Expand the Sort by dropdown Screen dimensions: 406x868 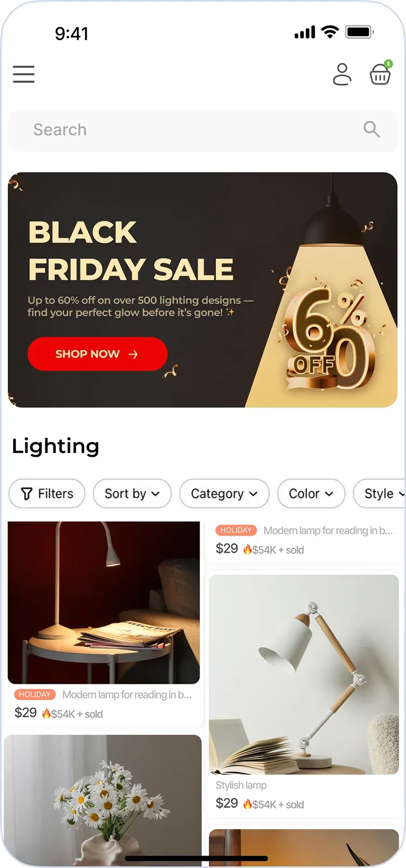point(132,494)
